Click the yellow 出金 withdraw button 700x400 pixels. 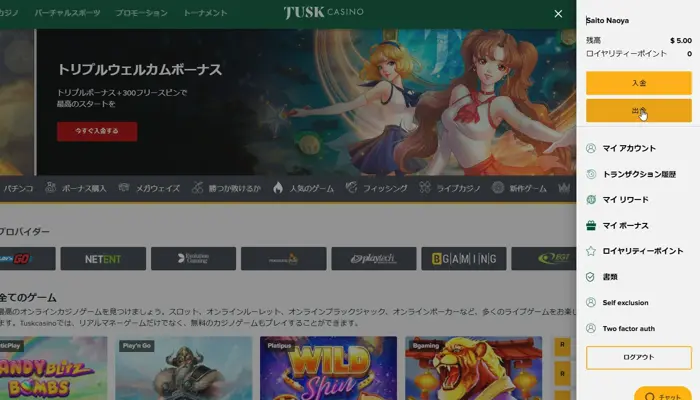pos(639,110)
